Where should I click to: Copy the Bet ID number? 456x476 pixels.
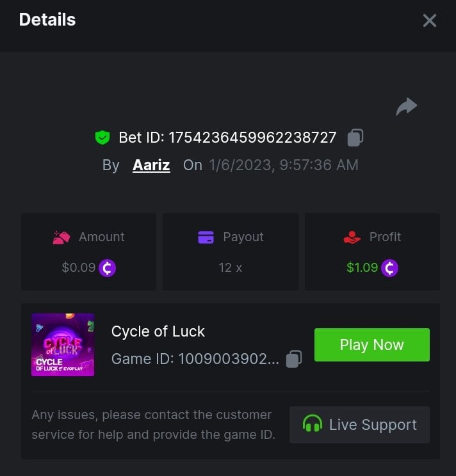pyautogui.click(x=355, y=138)
